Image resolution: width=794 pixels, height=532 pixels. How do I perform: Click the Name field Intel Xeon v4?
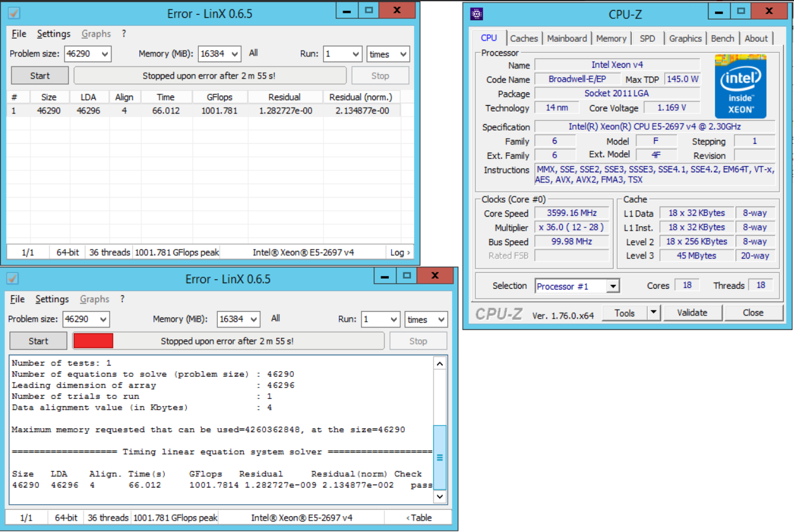tap(617, 65)
